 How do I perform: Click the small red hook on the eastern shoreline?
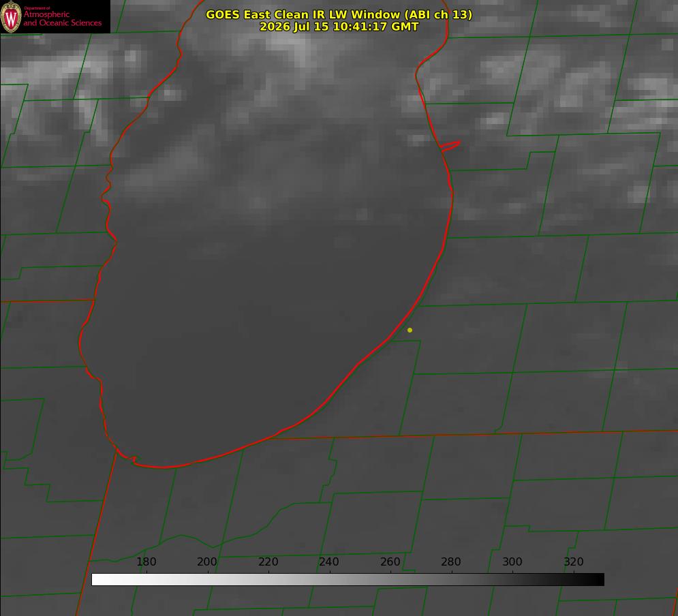pyautogui.click(x=450, y=146)
